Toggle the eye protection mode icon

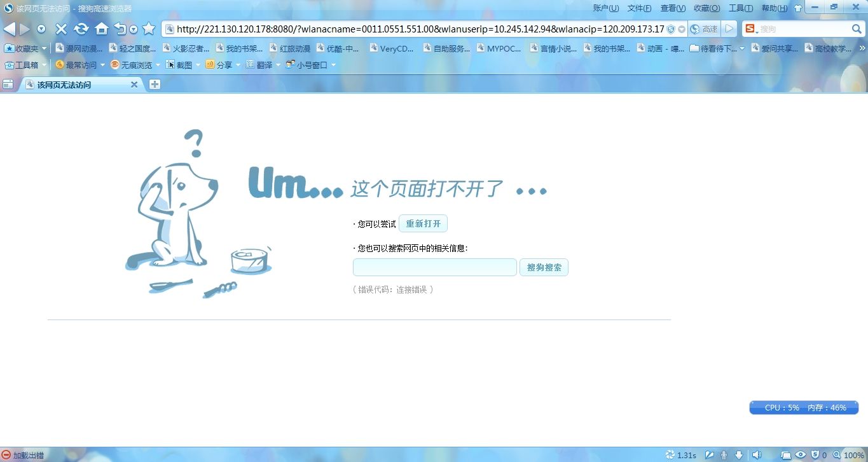coord(801,455)
